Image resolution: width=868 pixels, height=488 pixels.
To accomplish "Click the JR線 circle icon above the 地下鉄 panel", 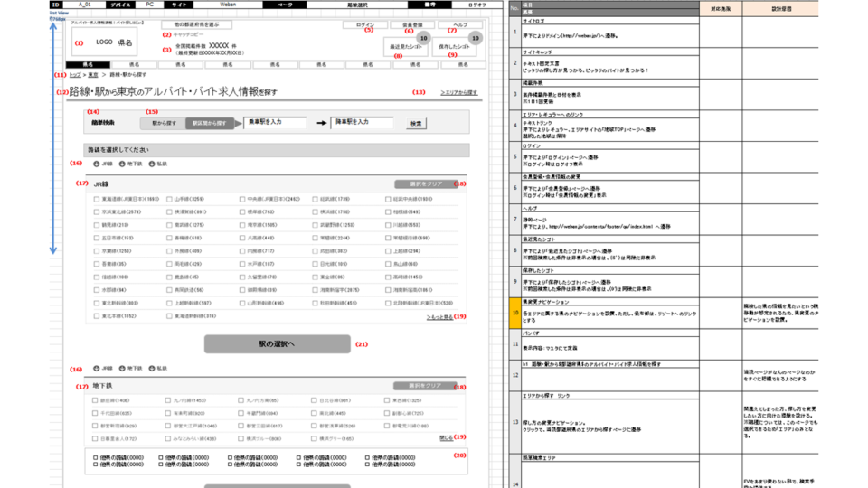I will coord(97,368).
